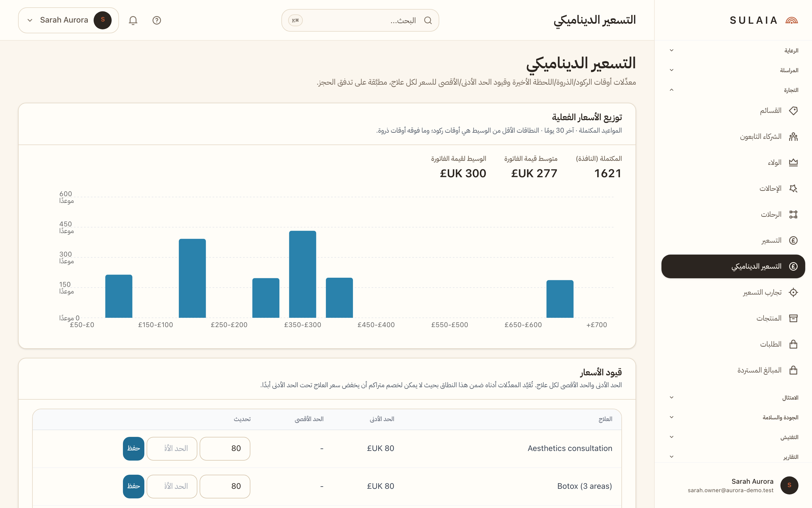Go to الشركاء التابعون page
Image resolution: width=812 pixels, height=508 pixels.
pos(733,137)
